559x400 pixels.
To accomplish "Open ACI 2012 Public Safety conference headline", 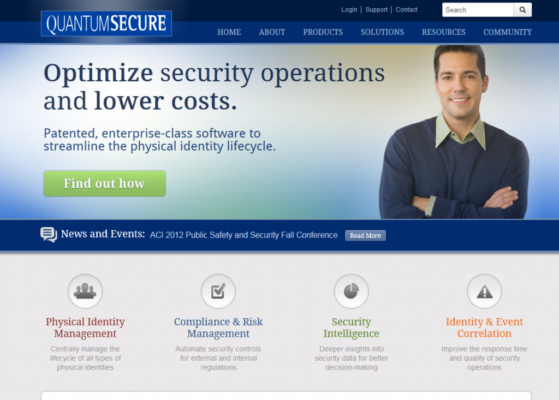I will click(x=243, y=235).
